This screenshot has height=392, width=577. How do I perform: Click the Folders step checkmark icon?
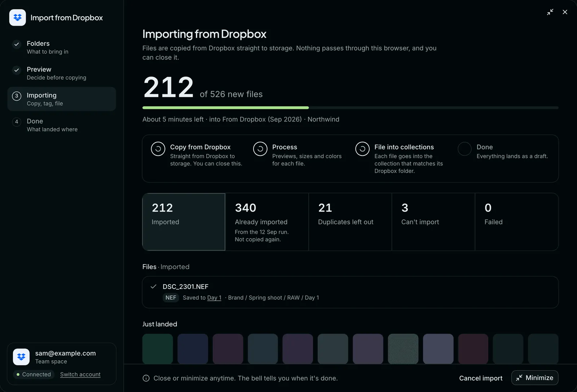17,44
